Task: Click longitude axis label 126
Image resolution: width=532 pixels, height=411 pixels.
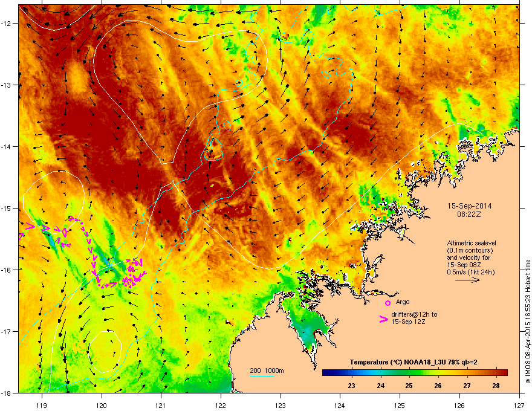Action: click(x=459, y=405)
